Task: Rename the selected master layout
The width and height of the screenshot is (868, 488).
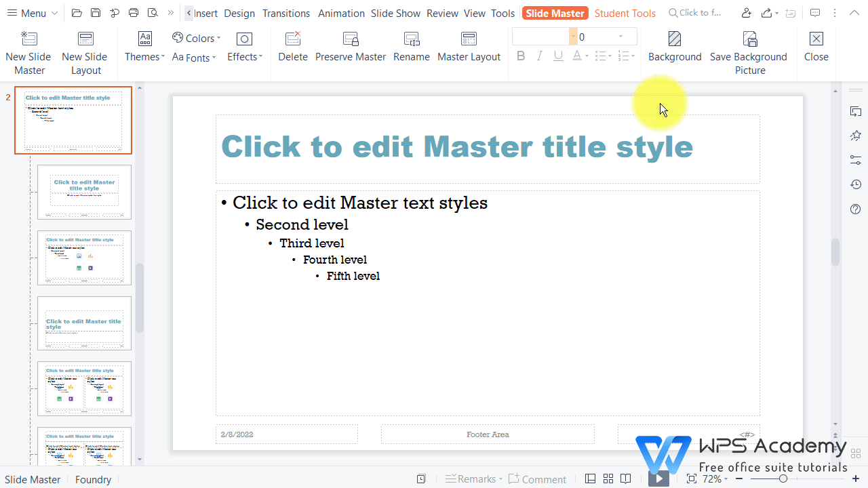Action: pos(411,46)
